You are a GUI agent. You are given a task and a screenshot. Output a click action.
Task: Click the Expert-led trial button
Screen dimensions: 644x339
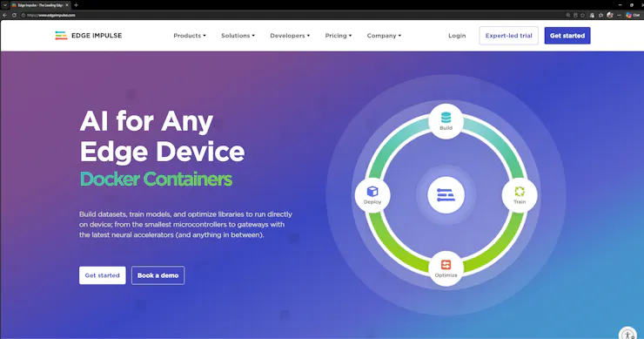[x=508, y=36]
